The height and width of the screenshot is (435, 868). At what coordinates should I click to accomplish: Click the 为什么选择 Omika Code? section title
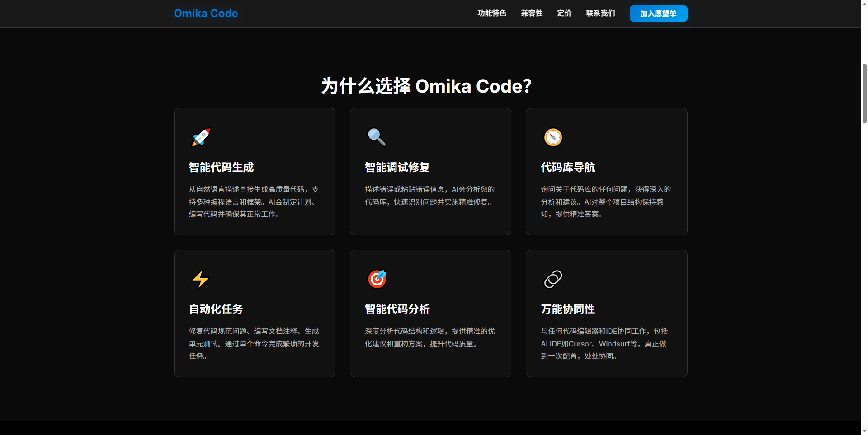pyautogui.click(x=426, y=86)
